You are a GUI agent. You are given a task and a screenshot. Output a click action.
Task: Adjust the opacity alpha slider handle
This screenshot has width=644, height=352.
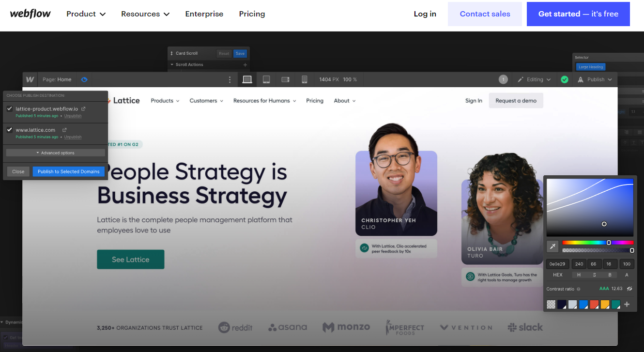tap(632, 250)
